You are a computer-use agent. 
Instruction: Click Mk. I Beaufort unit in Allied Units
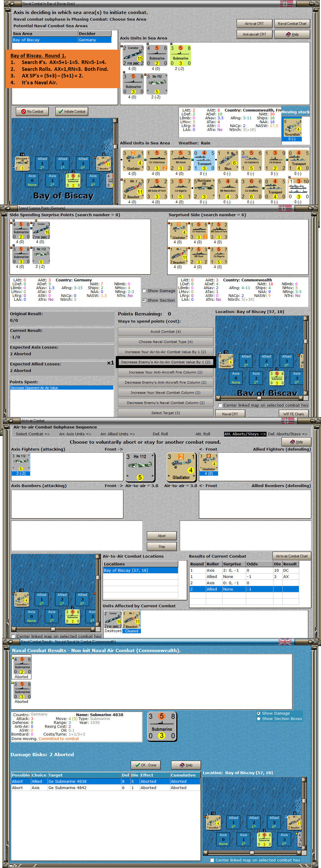click(133, 189)
